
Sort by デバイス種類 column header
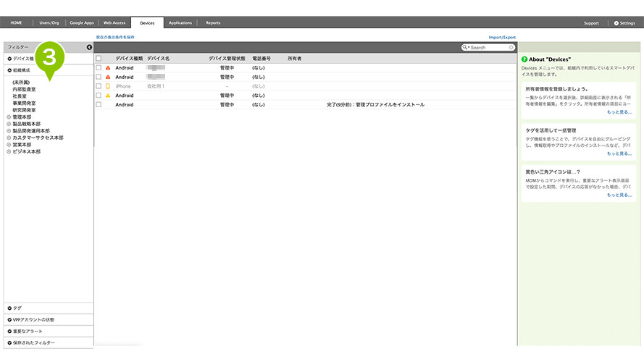pyautogui.click(x=129, y=59)
